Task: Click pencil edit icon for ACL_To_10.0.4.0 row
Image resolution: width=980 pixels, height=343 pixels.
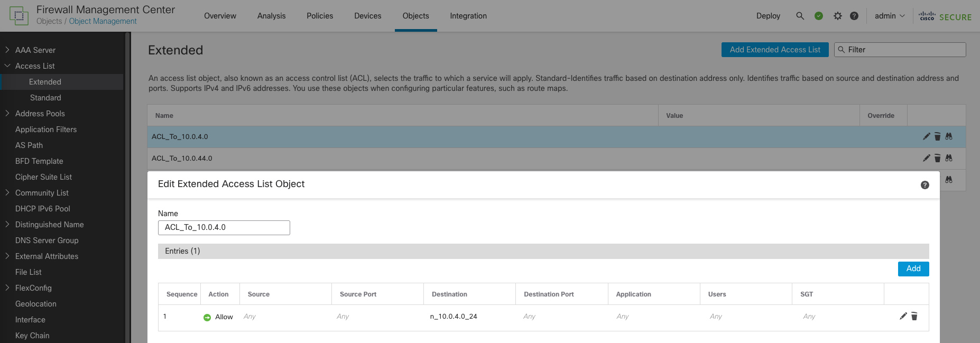Action: tap(926, 136)
